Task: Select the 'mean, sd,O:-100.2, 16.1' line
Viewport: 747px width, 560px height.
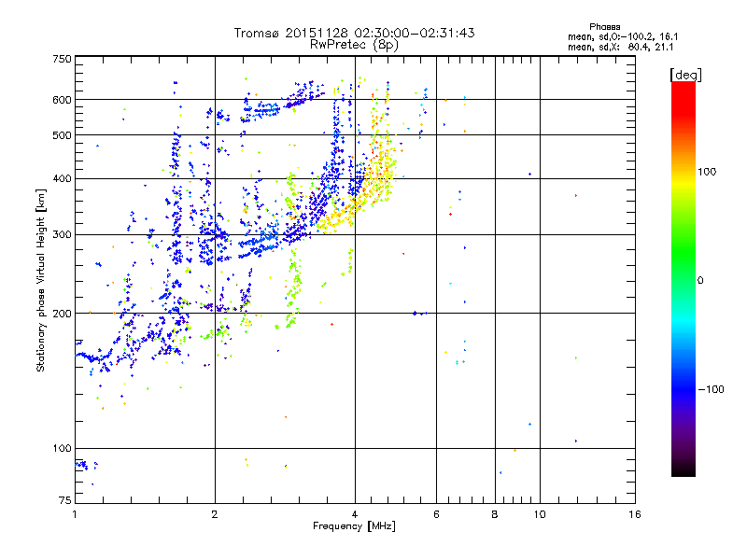Action: point(623,36)
